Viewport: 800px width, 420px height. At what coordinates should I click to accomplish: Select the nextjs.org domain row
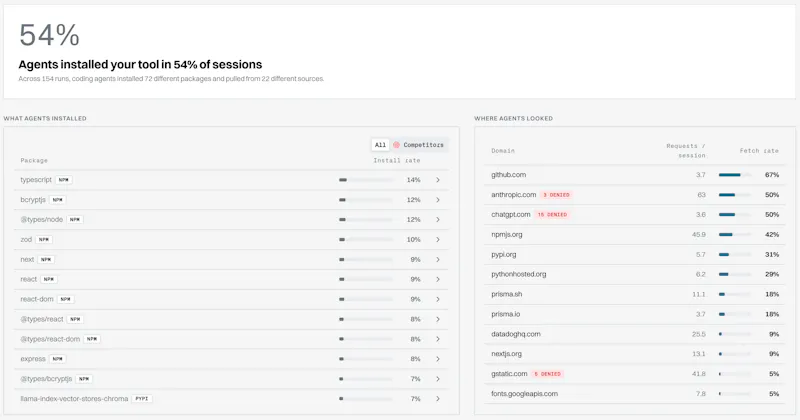(x=635, y=354)
